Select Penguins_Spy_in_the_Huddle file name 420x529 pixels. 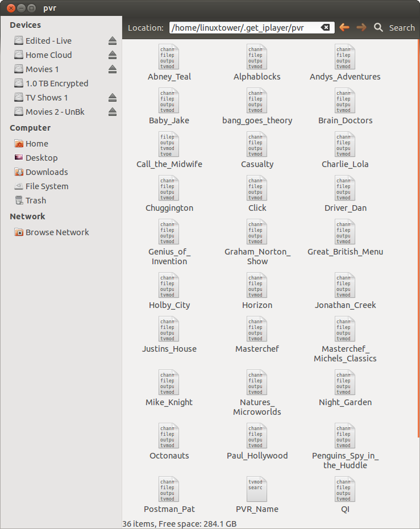tap(345, 460)
